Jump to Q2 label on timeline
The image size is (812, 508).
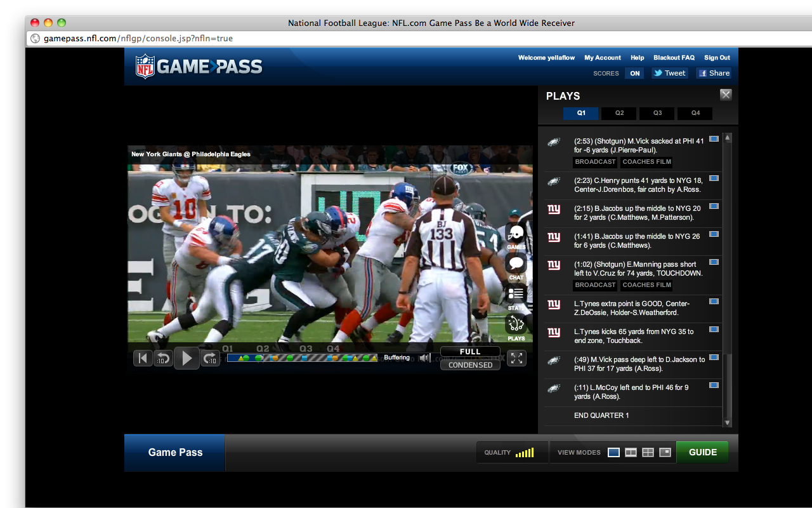(x=263, y=349)
